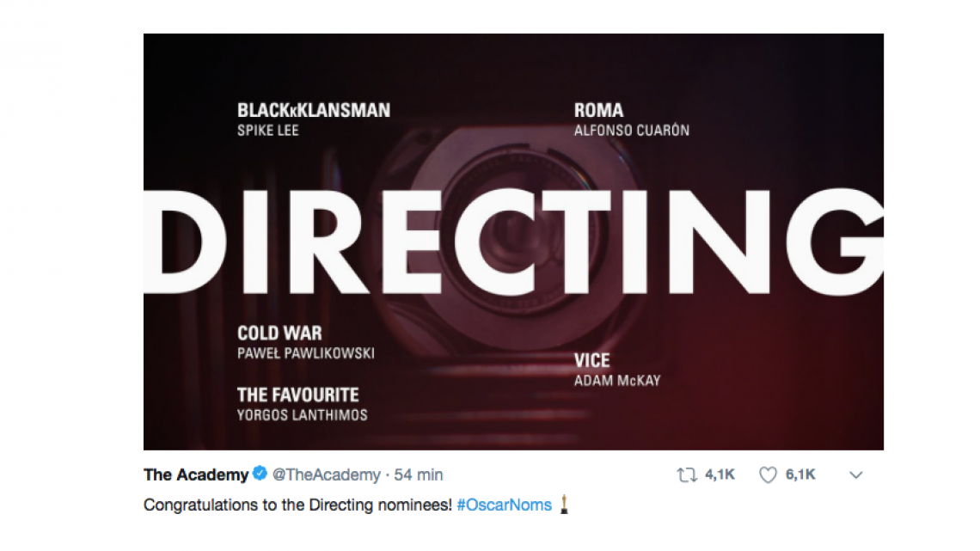
Task: Open The Academy profile name
Action: pyautogui.click(x=196, y=474)
